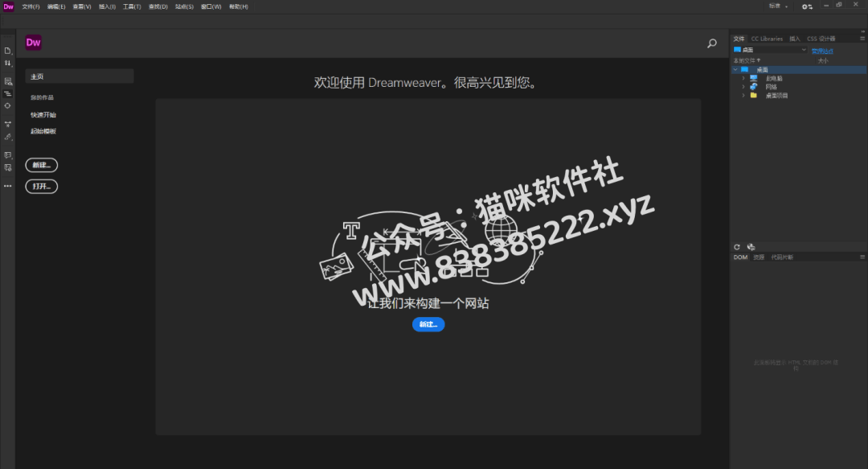Screen dimensions: 868x469
Task: Open the 文件(F) menu
Action: (x=31, y=6)
